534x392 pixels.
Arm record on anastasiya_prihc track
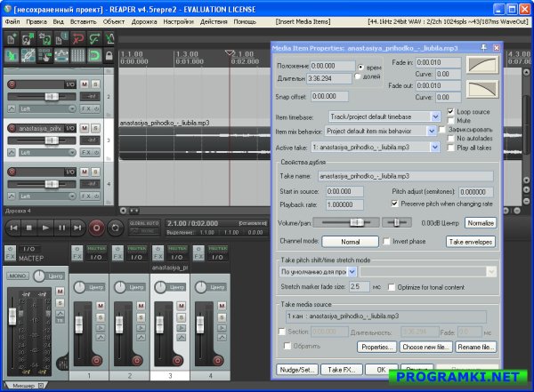click(12, 128)
